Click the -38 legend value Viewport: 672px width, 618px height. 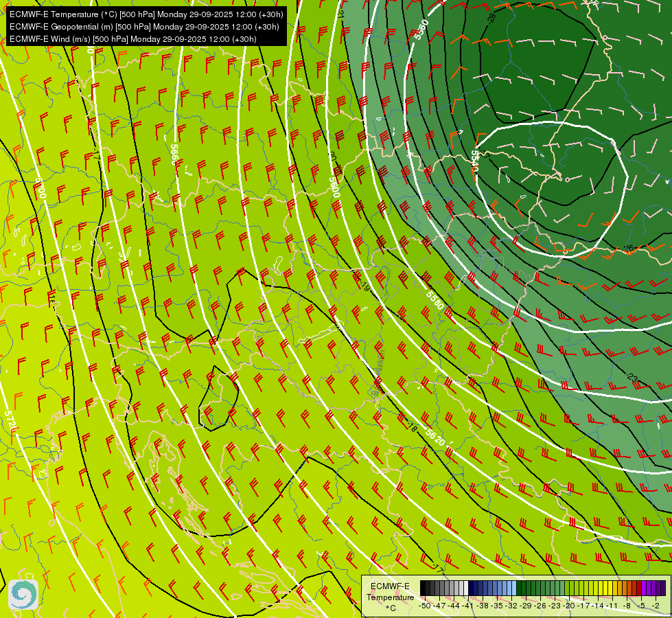482,606
